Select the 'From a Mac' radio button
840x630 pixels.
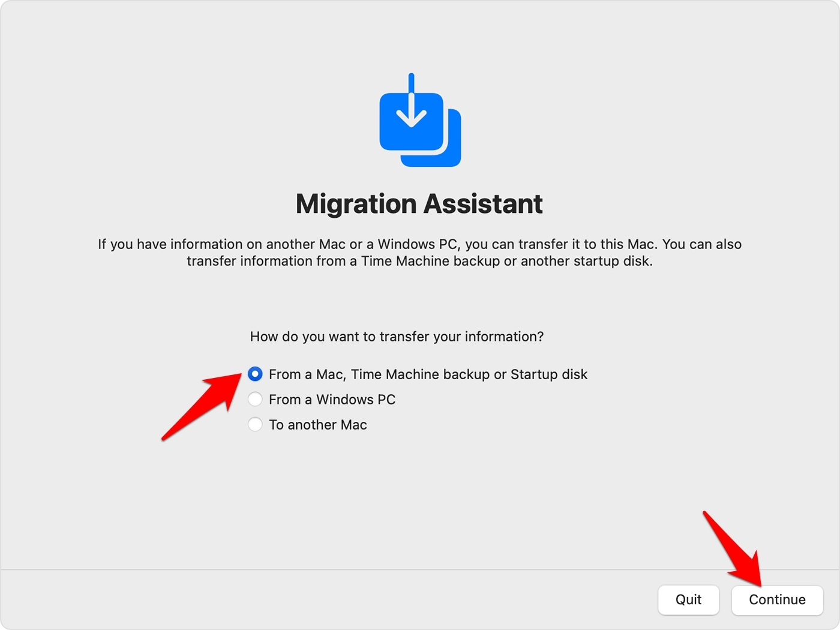tap(255, 374)
